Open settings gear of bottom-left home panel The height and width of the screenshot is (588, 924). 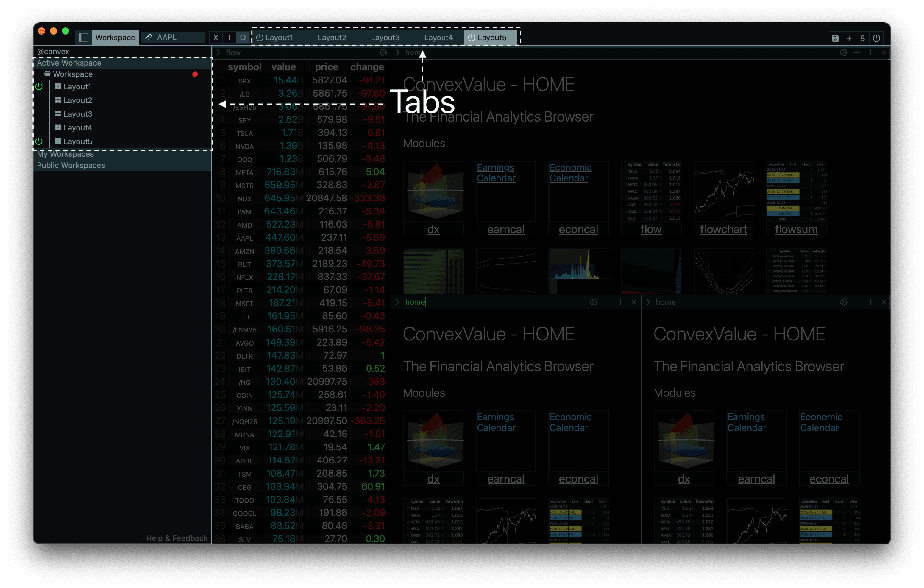coord(593,302)
